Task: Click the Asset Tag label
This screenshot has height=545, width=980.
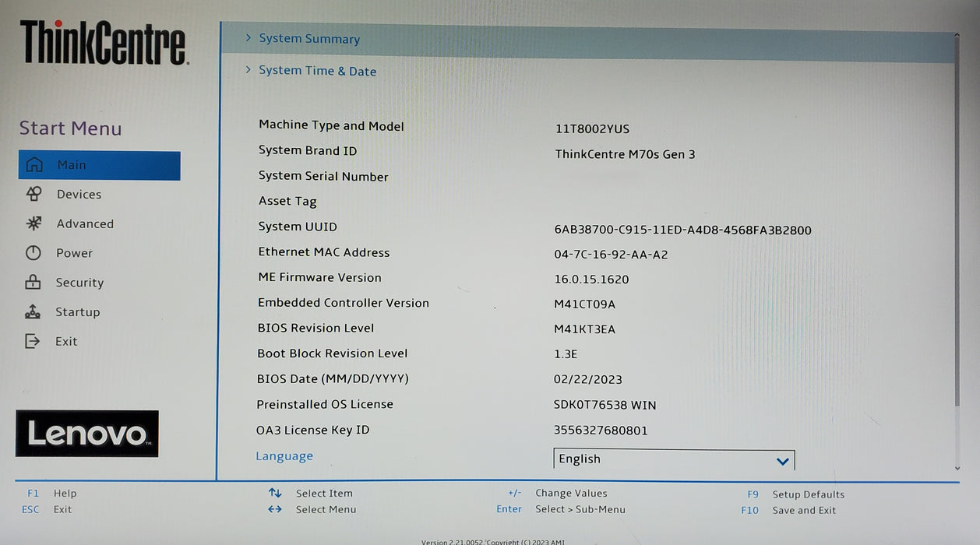Action: click(x=287, y=202)
